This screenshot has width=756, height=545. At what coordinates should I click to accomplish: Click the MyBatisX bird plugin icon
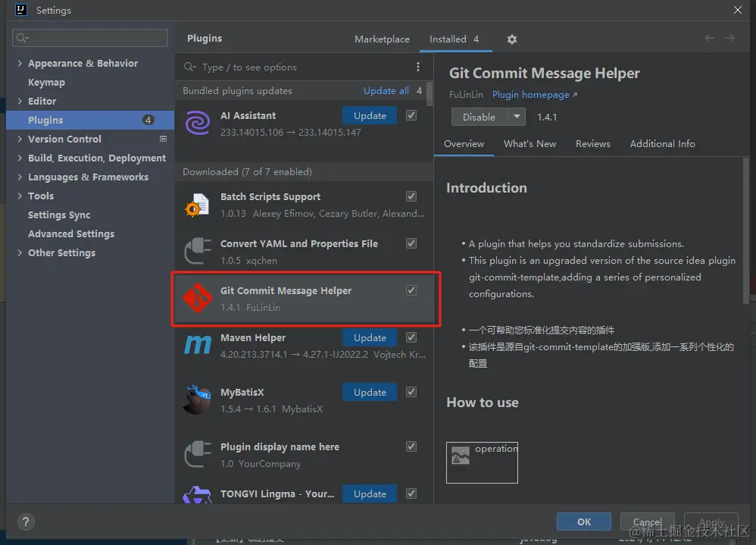[198, 399]
